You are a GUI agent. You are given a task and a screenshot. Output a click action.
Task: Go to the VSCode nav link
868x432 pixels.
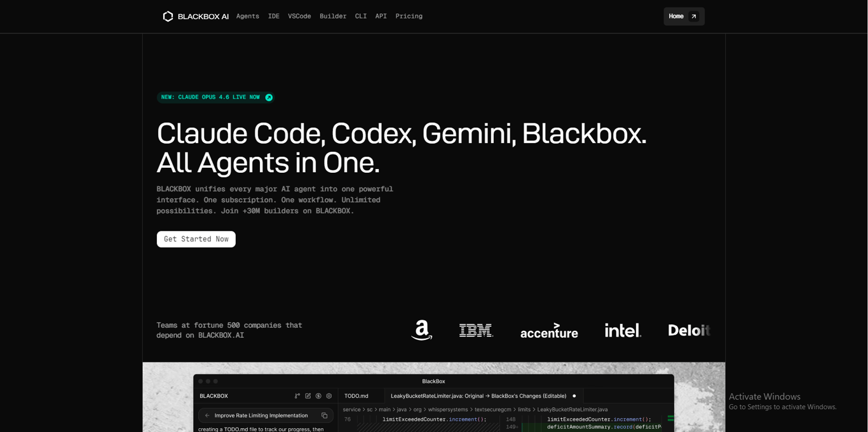tap(299, 17)
